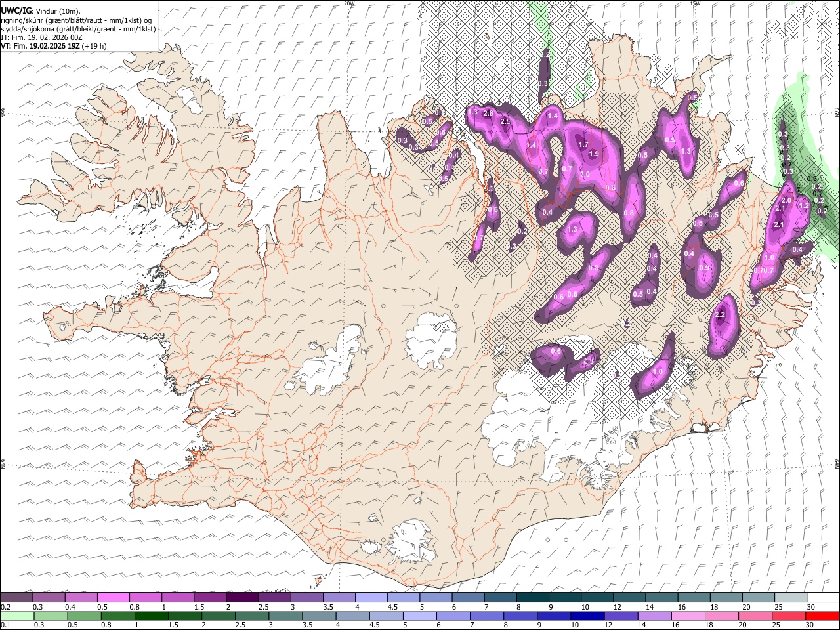Pick the violet 14 rain-scale swatch
Viewport: 840px width, 630px height.
655,616
